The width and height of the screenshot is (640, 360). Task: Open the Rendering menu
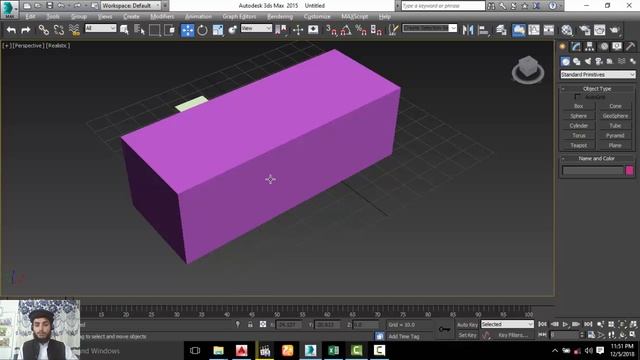click(280, 17)
